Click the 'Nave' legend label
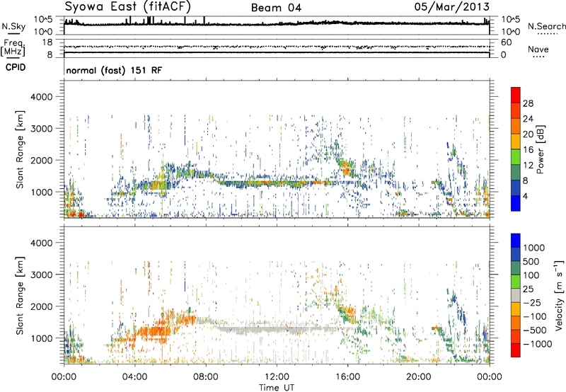The image size is (566, 392). coord(538,49)
